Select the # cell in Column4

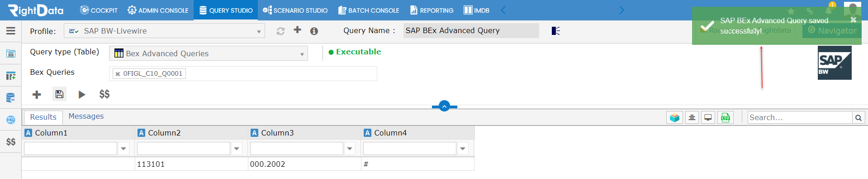pos(417,164)
